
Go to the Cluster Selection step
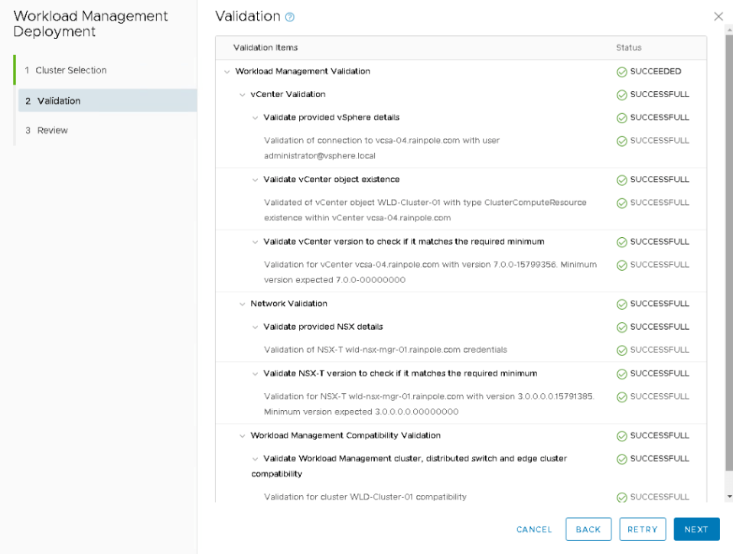click(x=70, y=70)
